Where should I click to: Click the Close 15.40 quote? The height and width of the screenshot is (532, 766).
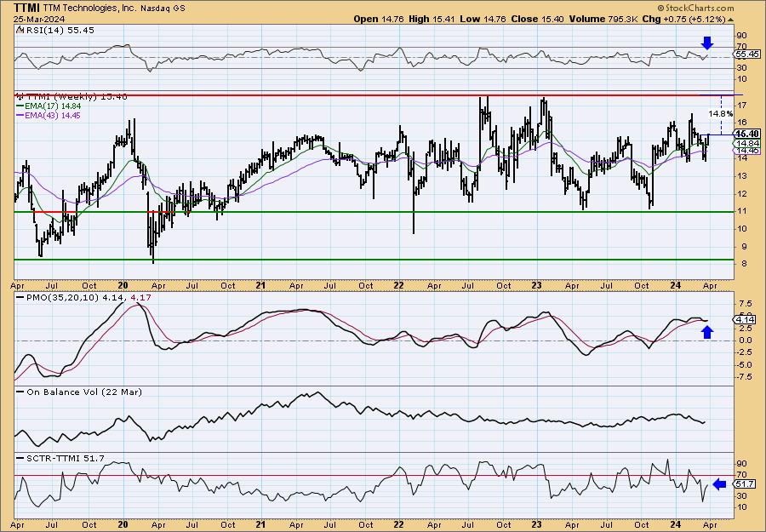538,19
